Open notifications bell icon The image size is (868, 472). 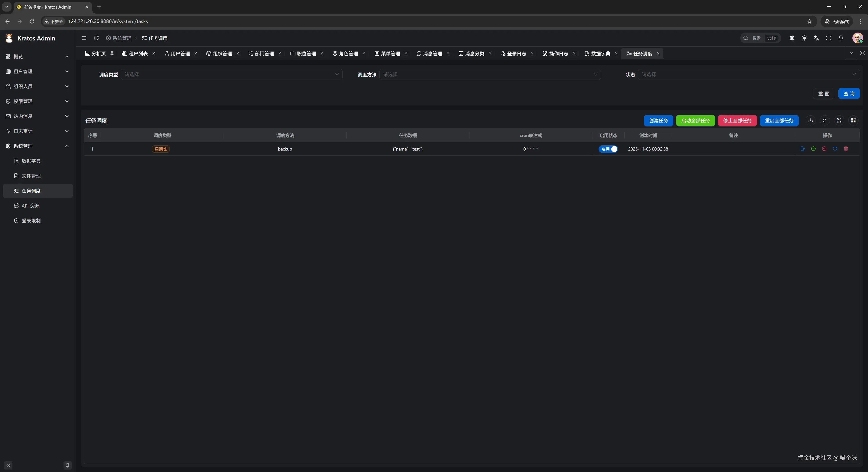click(841, 38)
